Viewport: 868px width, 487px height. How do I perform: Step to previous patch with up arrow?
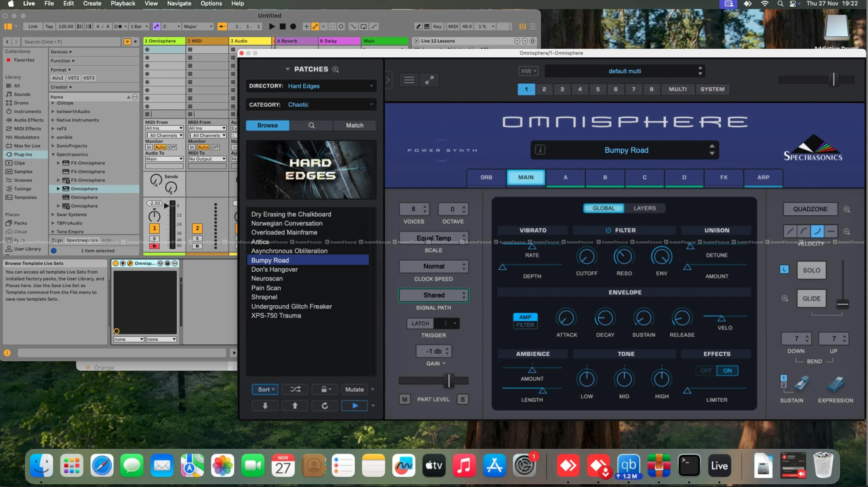click(295, 406)
